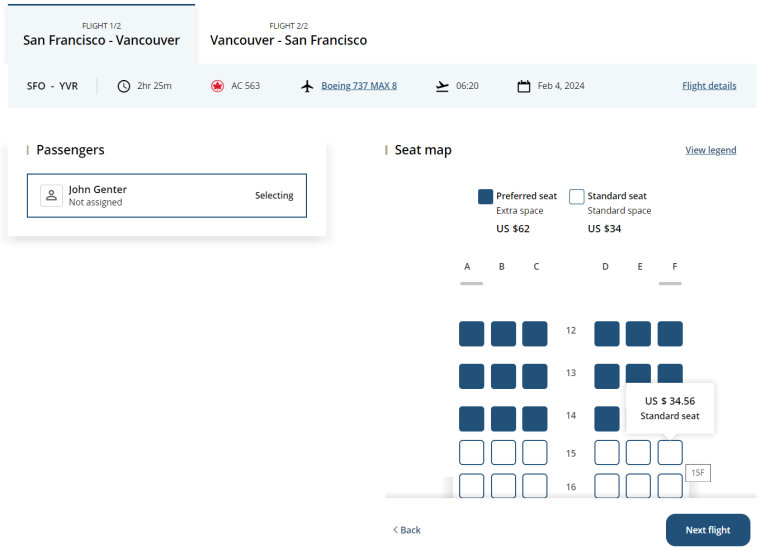Viewport: 770px width, 558px height.
Task: Click the departure takeoff time icon
Action: point(443,86)
